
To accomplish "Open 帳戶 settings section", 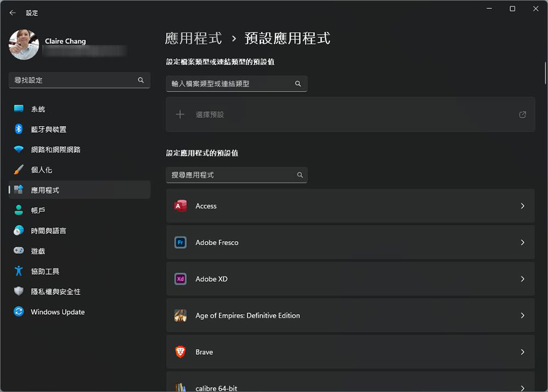I will coord(79,210).
